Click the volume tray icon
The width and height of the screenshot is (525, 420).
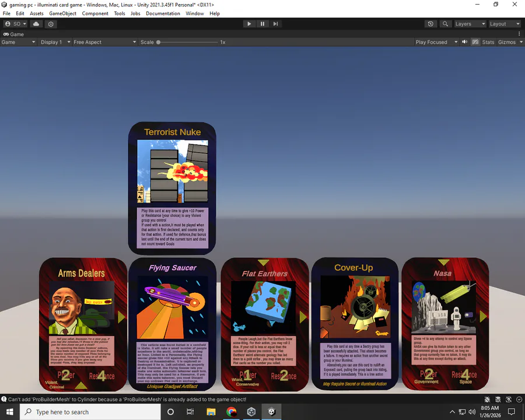click(x=472, y=412)
